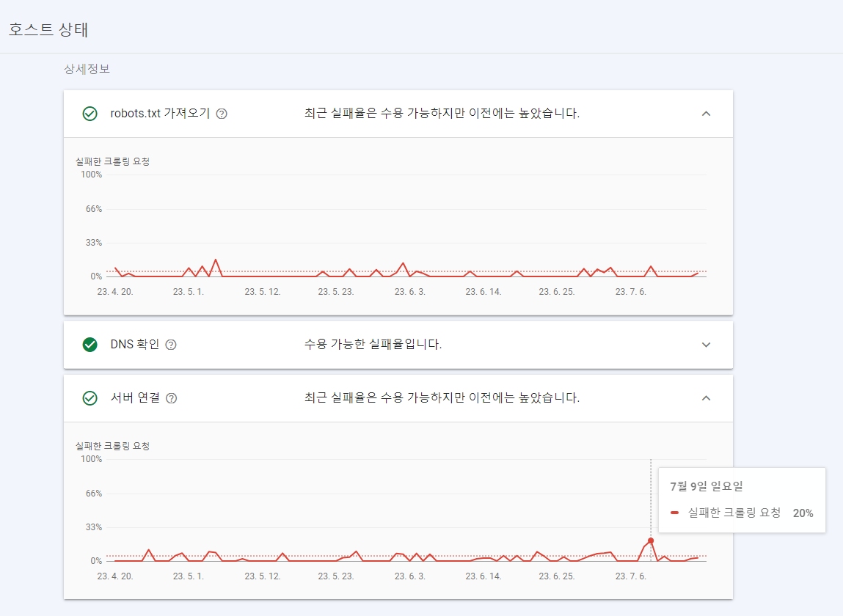
Task: Click the 100% axis label on the server chart
Action: pos(90,459)
